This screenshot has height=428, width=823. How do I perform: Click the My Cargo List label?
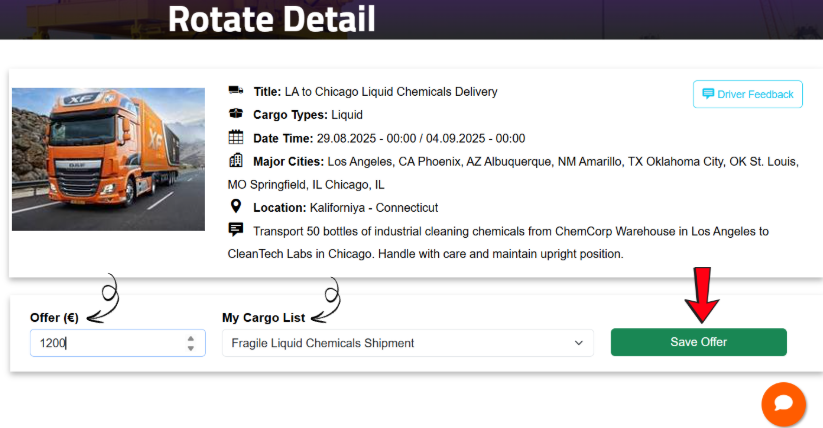click(264, 317)
